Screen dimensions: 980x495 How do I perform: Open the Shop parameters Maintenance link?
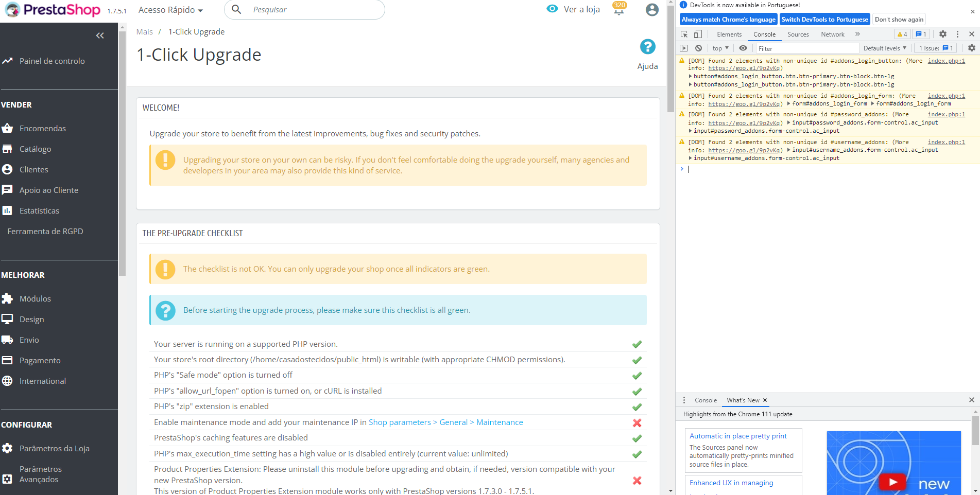coord(445,422)
